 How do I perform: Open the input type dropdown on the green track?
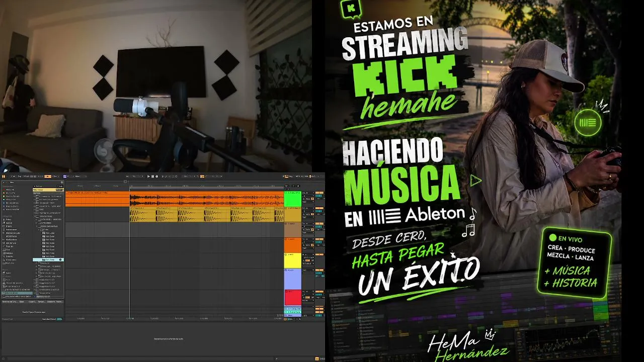pyautogui.click(x=308, y=193)
